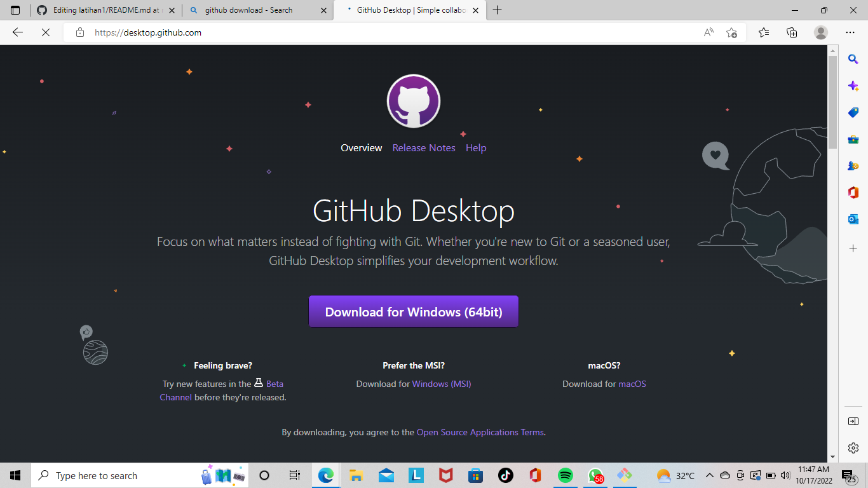This screenshot has width=868, height=488.
Task: Expand hidden icons in the system tray
Action: click(710, 475)
